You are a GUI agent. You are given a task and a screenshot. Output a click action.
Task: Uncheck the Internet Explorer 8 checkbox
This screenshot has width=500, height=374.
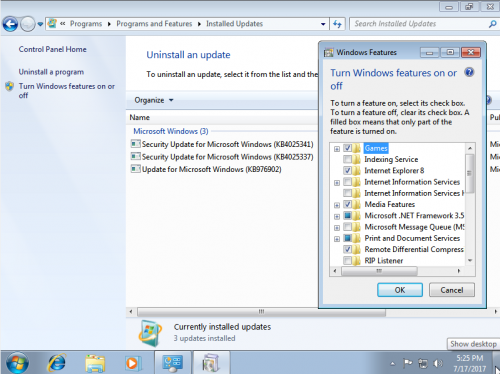pyautogui.click(x=347, y=171)
